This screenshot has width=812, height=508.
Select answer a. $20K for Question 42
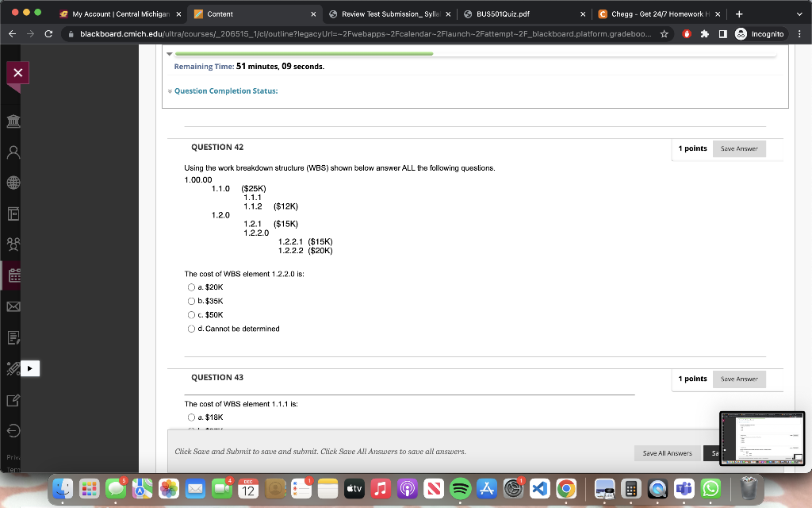point(191,287)
